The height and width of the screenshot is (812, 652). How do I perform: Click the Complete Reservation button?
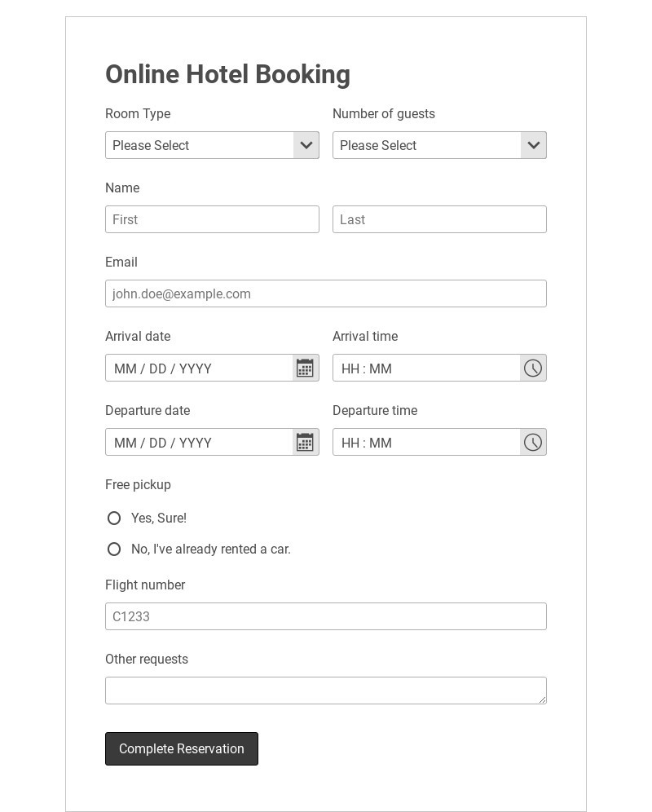[182, 749]
